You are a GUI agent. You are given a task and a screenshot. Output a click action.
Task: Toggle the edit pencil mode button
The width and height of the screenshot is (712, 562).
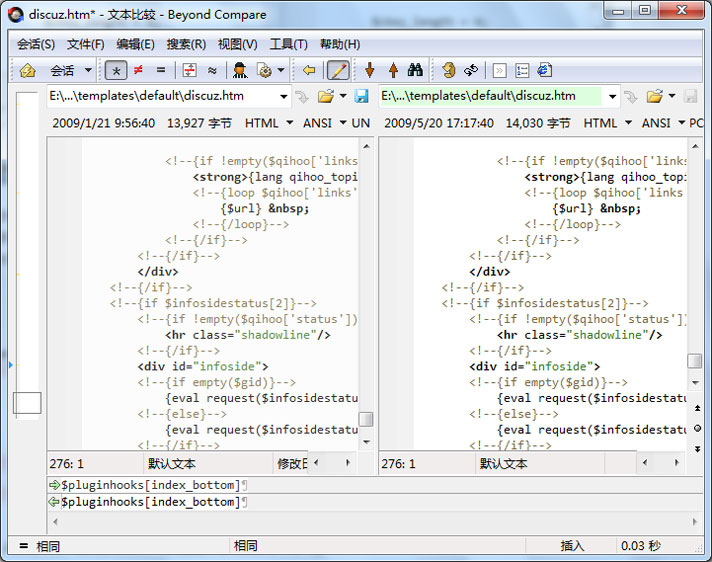(338, 71)
